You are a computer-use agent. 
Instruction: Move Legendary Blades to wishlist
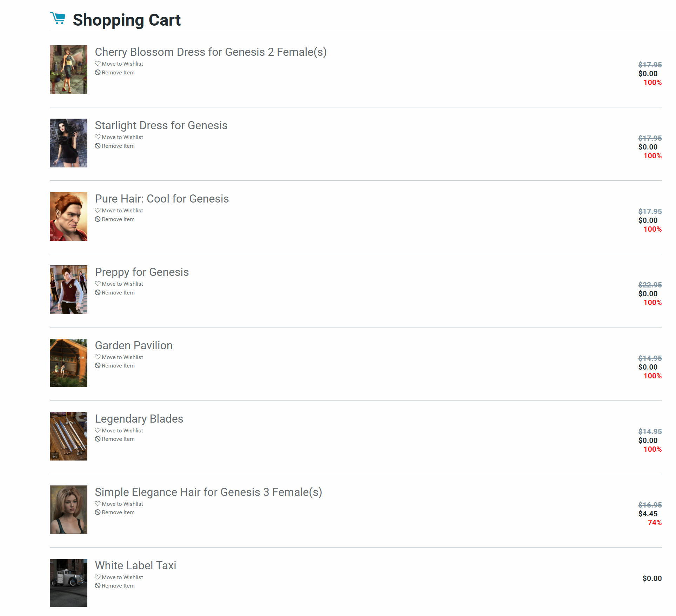pos(122,431)
